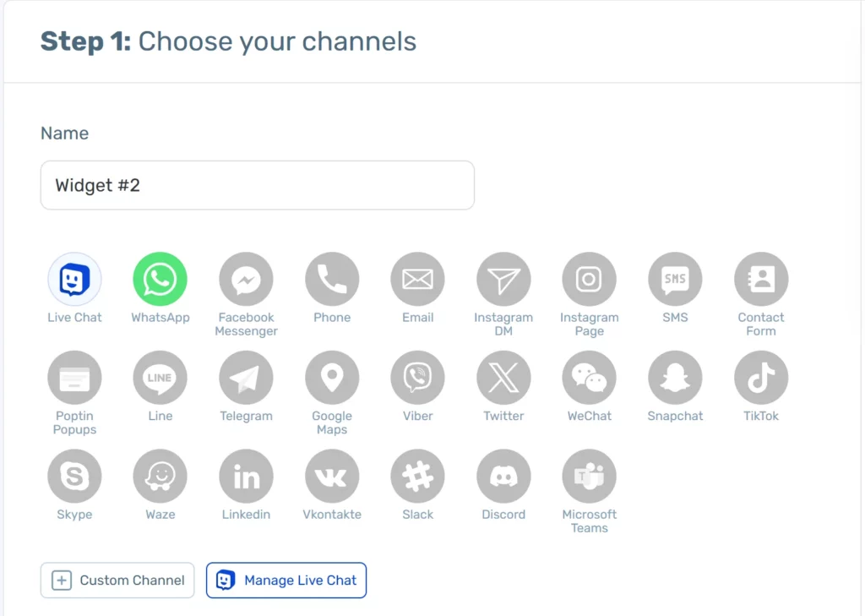
Task: Add the Waze channel
Action: pyautogui.click(x=160, y=476)
